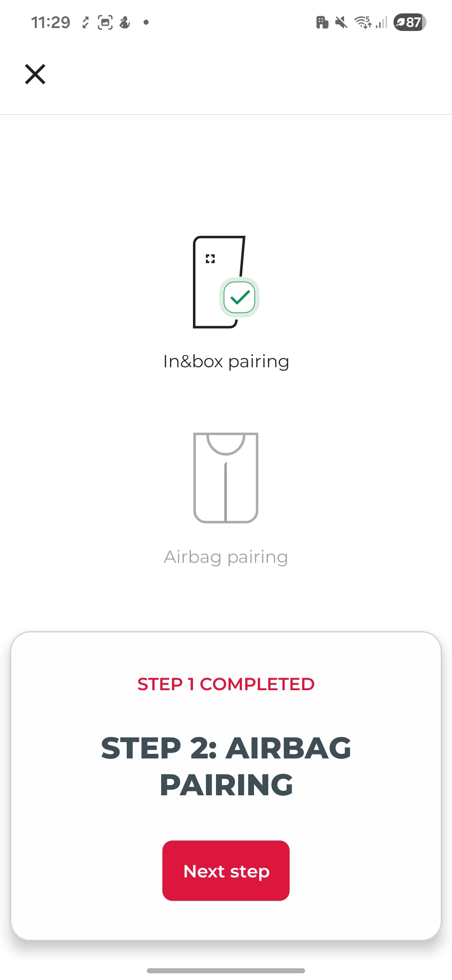Tap the building icon in status bar

(322, 22)
